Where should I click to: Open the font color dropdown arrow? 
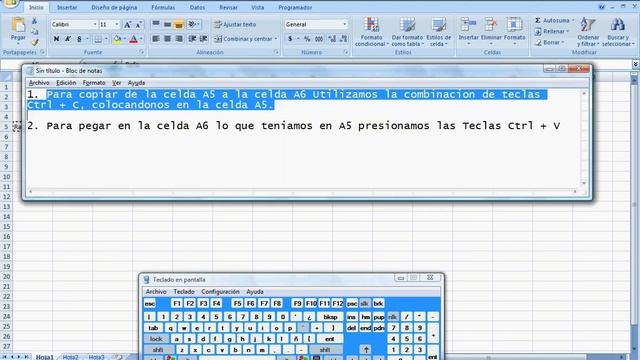click(141, 39)
